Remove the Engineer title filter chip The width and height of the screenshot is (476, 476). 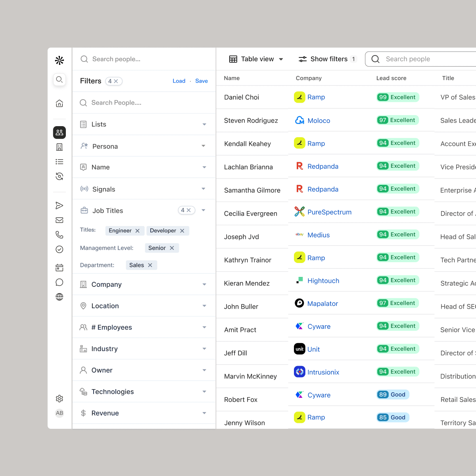pyautogui.click(x=138, y=231)
